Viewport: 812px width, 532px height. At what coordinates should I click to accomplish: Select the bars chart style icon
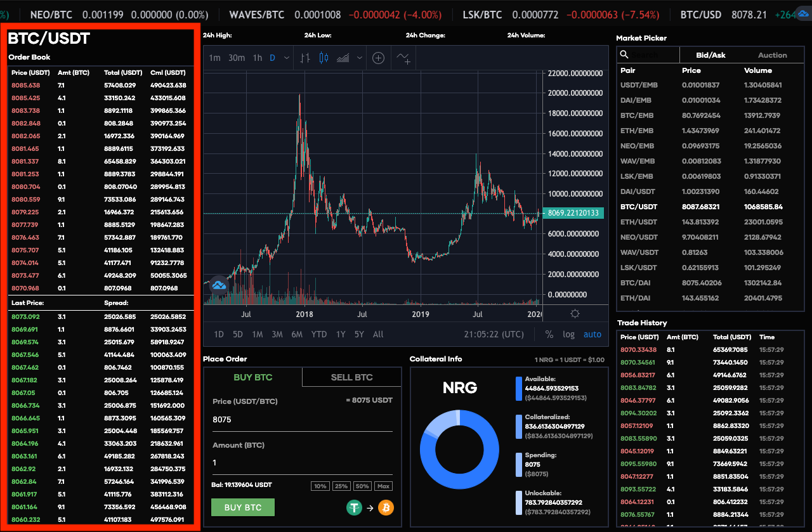point(305,58)
